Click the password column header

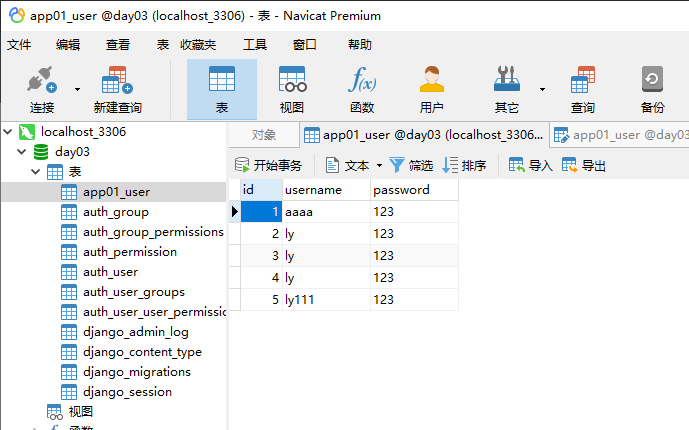pyautogui.click(x=414, y=190)
